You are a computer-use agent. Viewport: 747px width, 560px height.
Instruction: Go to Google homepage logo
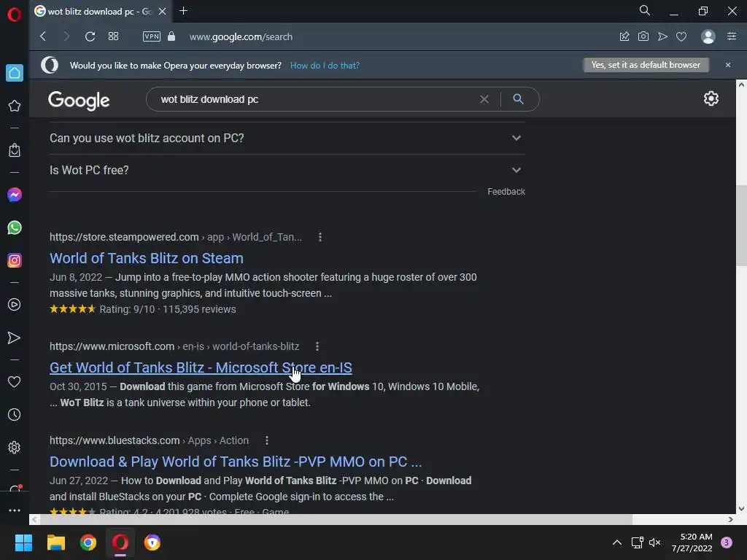[x=79, y=101]
